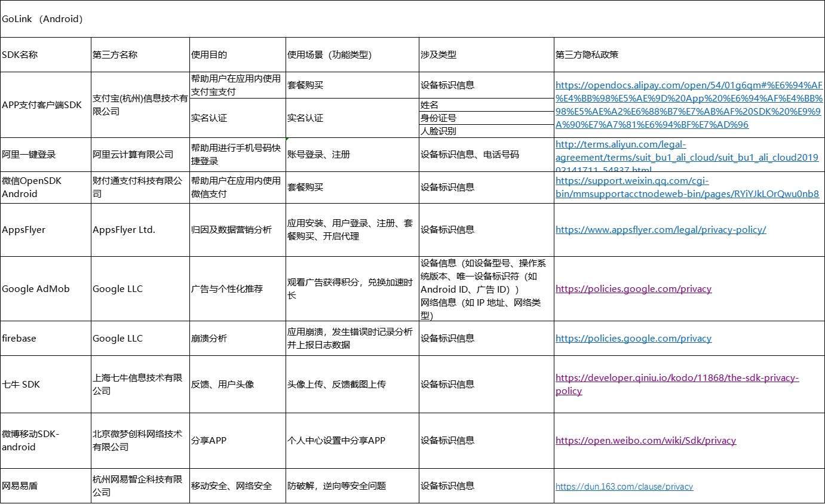Select the APP支付客户端SDK cell
Screen dimensions: 825x504
(x=42, y=105)
